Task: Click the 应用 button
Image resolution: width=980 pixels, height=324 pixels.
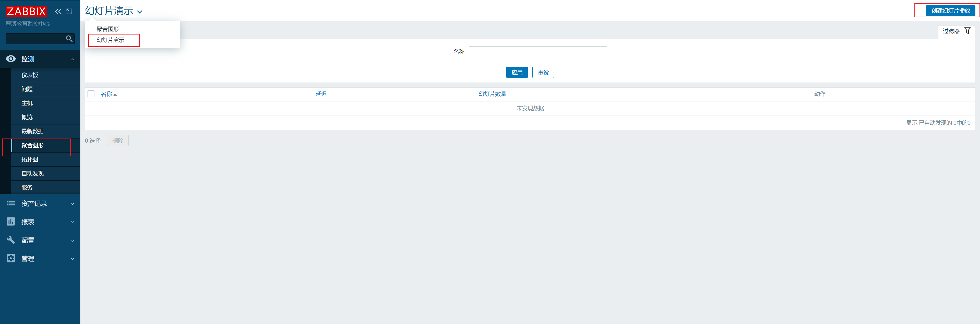Action: click(x=517, y=72)
